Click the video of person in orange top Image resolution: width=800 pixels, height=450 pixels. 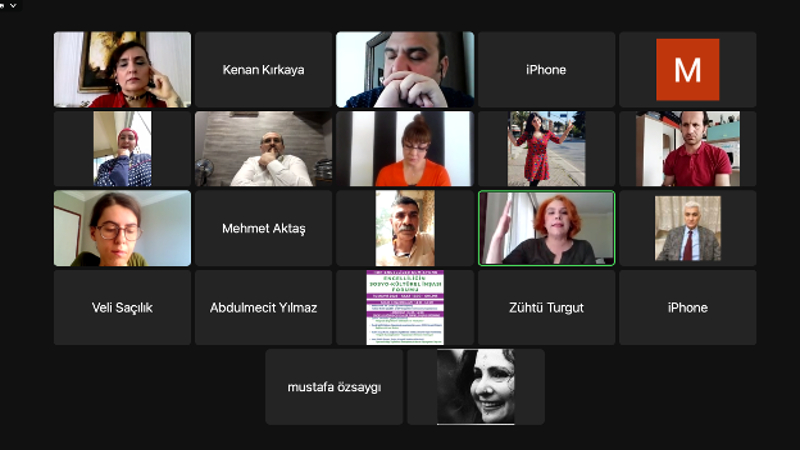coord(405,148)
